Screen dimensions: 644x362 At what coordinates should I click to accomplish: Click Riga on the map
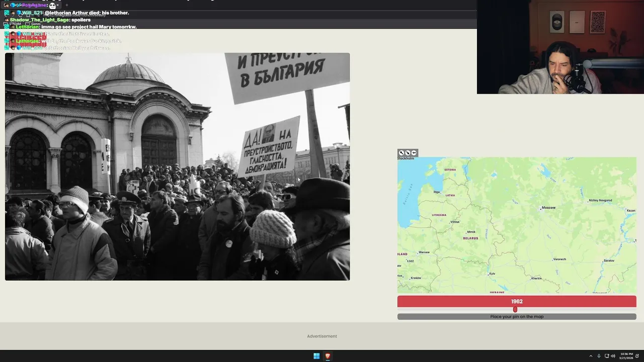coord(437,192)
